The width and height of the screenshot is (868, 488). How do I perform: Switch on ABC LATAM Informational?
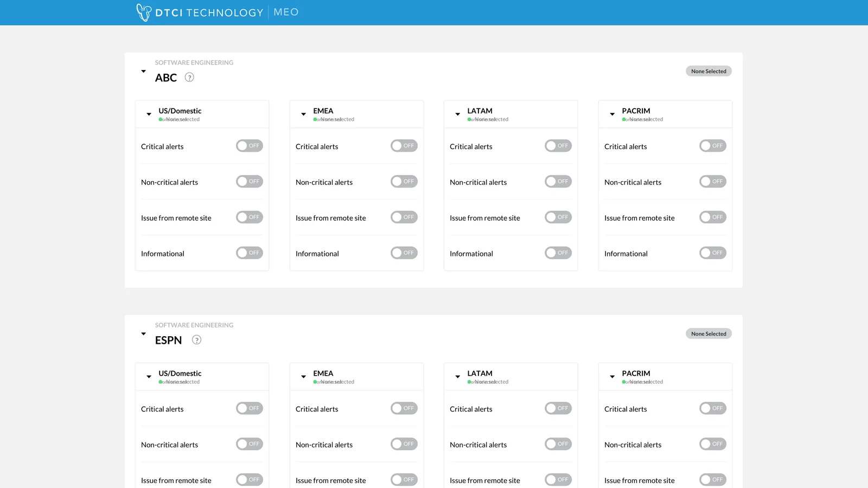point(558,253)
